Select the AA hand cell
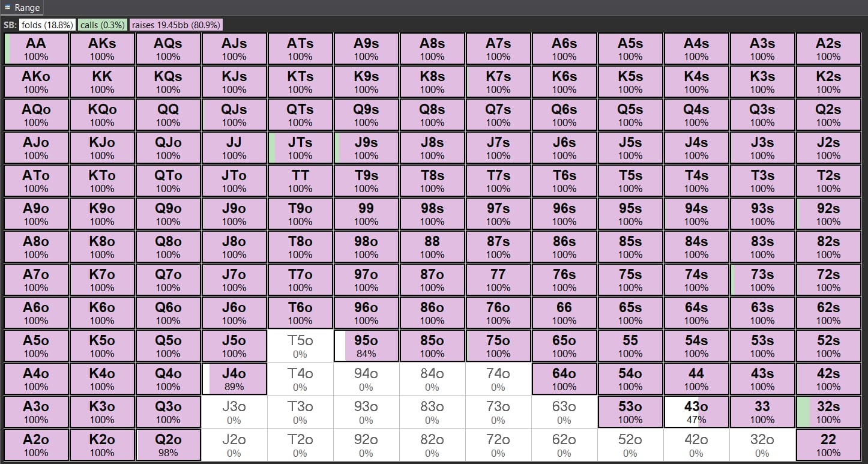Viewport: 868px width, 464px height. (x=36, y=49)
